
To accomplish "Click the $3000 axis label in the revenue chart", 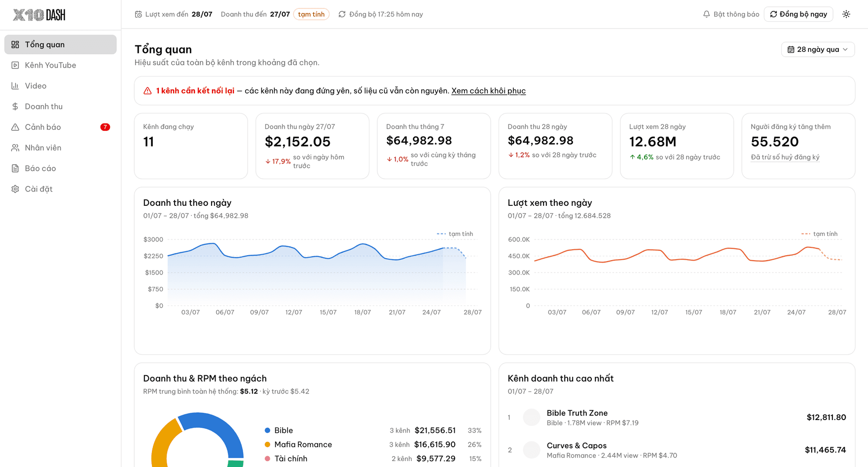I will pos(153,239).
